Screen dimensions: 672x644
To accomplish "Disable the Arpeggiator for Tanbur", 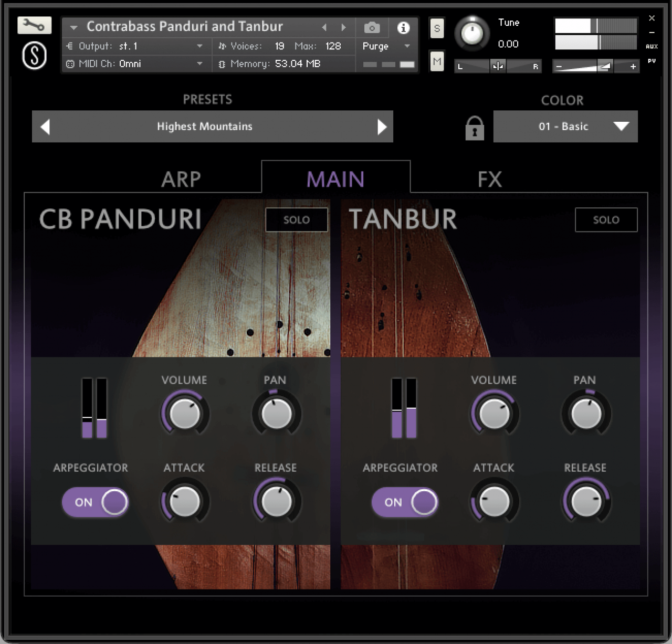I will tap(404, 502).
